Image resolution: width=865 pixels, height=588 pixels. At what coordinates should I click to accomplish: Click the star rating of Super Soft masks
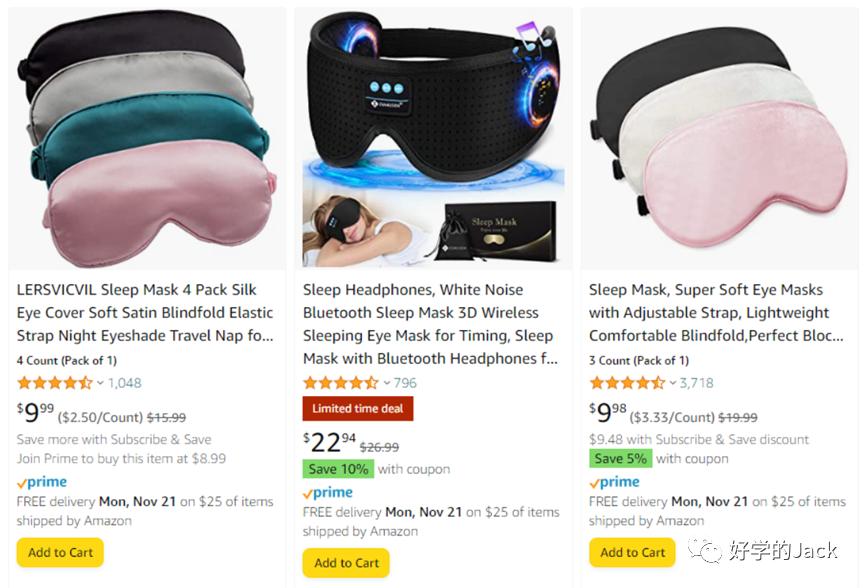[x=626, y=383]
